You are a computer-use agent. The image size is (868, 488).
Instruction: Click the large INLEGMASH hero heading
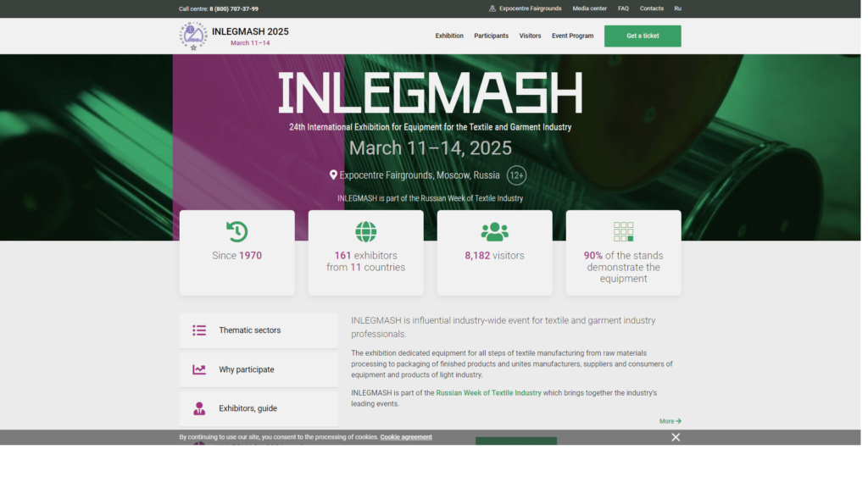pos(430,93)
